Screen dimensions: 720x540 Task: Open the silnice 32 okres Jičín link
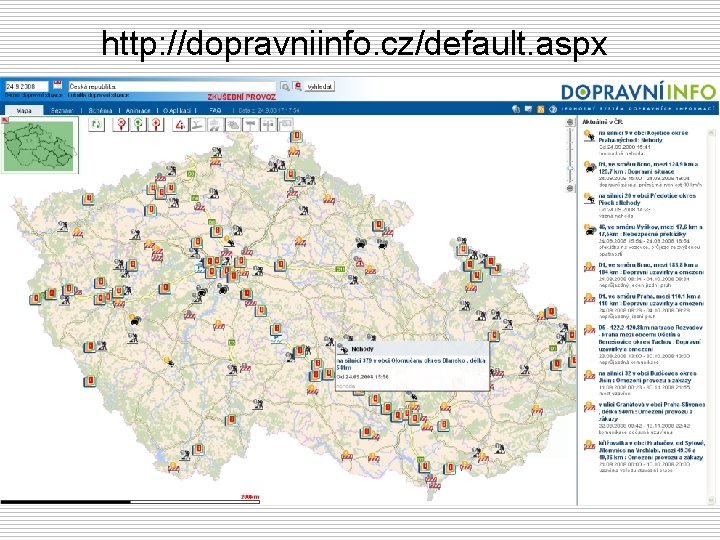coord(647,377)
